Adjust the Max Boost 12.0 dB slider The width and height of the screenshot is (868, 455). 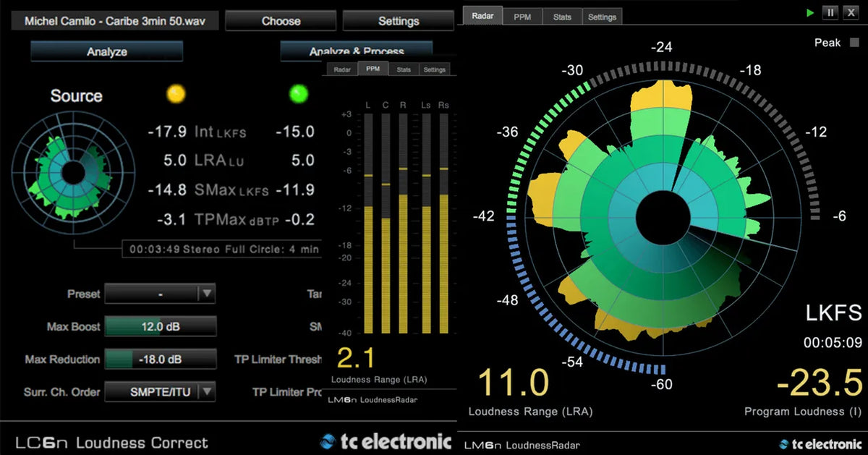(x=161, y=326)
